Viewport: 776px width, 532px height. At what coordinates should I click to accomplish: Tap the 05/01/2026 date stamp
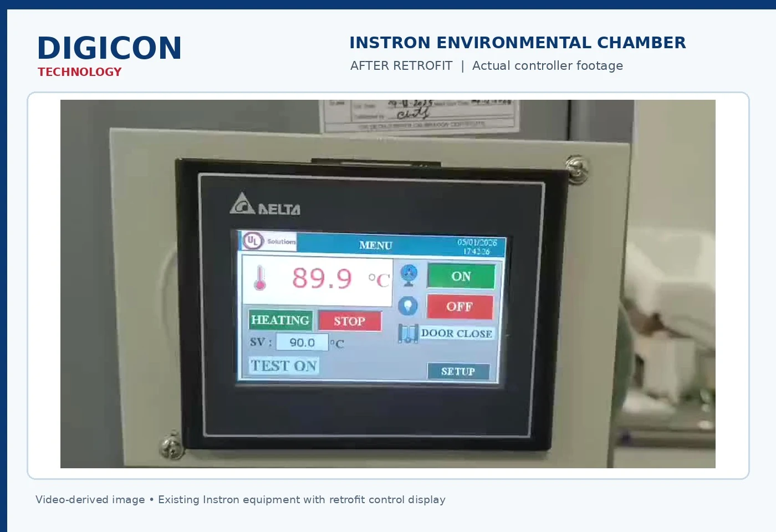click(477, 242)
